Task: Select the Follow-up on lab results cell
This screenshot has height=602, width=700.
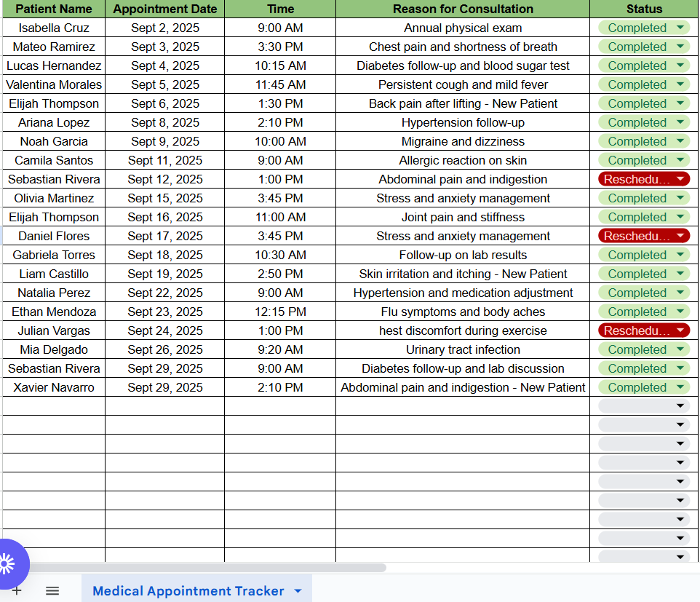Action: (x=463, y=255)
